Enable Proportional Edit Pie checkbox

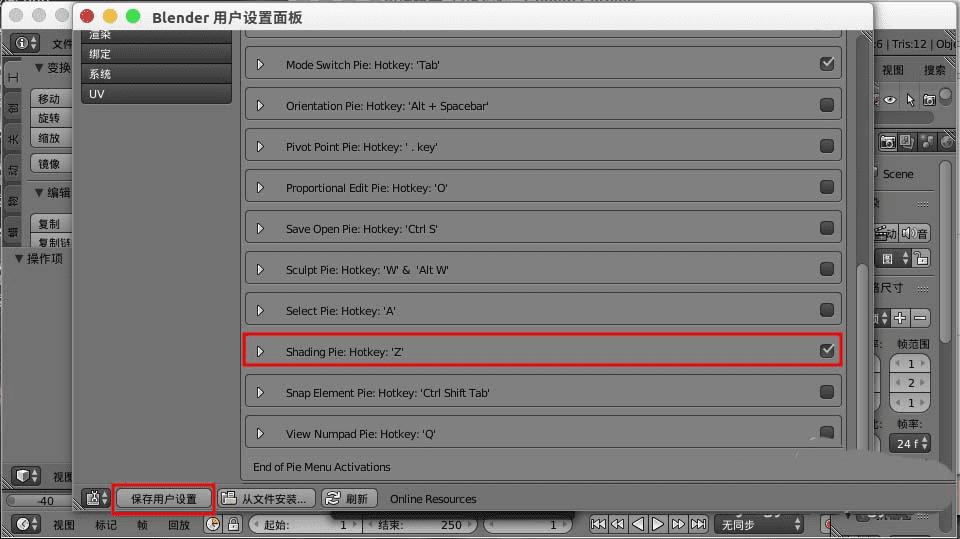click(x=827, y=187)
